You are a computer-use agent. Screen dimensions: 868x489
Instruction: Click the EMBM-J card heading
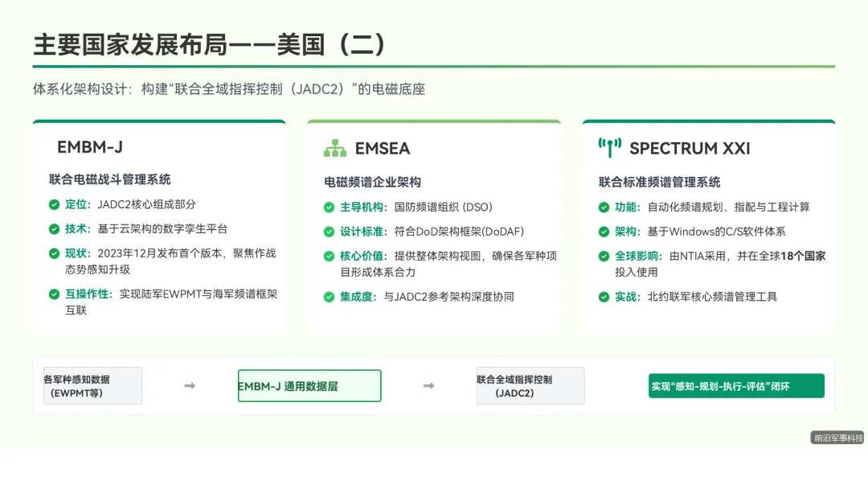tap(90, 147)
